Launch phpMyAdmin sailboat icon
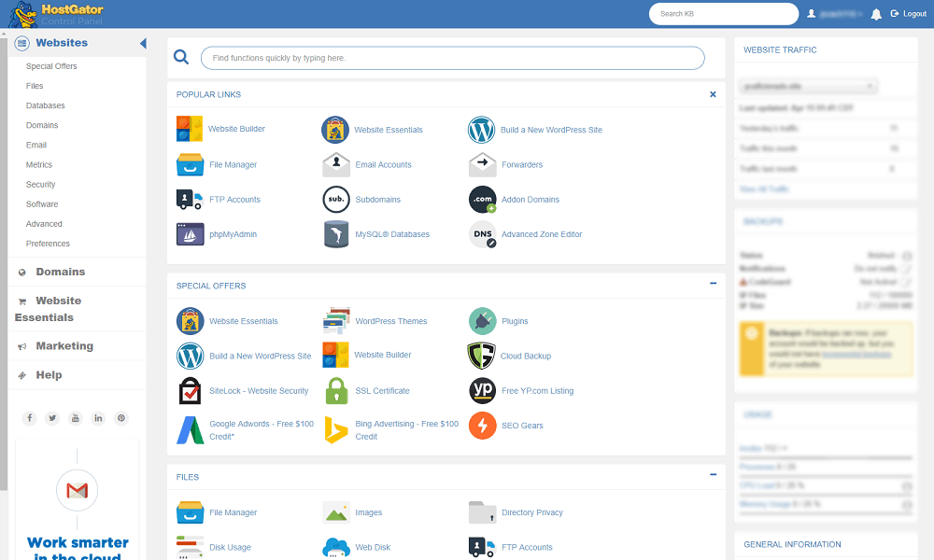The height and width of the screenshot is (560, 934). pos(190,234)
